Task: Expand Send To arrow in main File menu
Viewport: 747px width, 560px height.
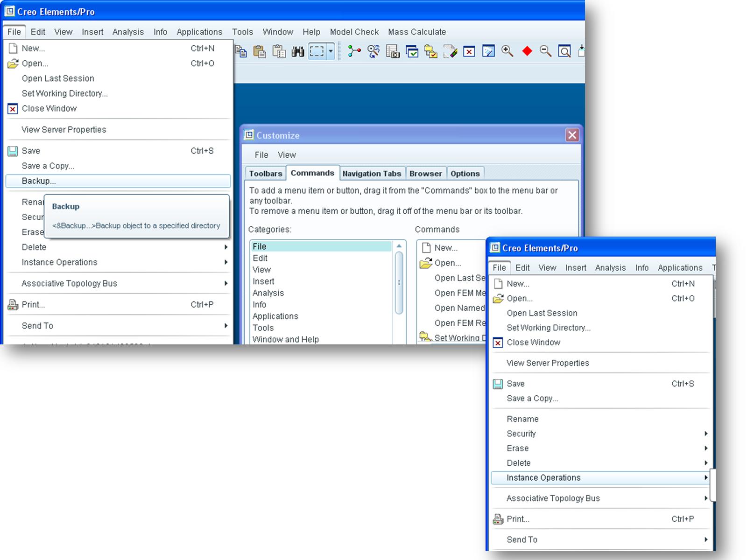Action: pos(226,326)
